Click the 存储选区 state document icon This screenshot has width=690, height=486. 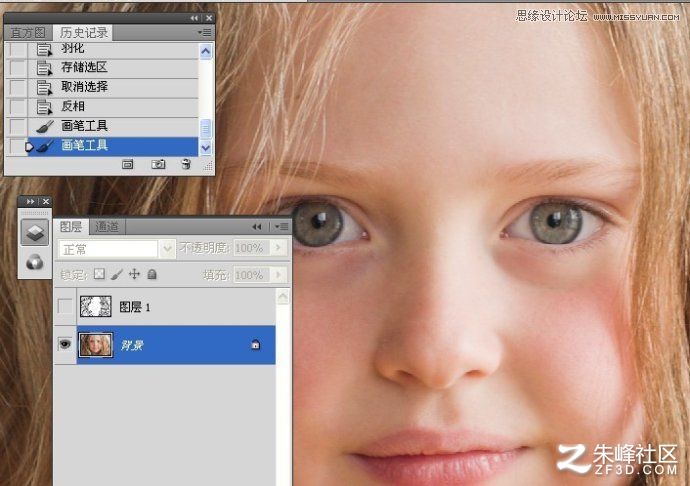click(44, 69)
